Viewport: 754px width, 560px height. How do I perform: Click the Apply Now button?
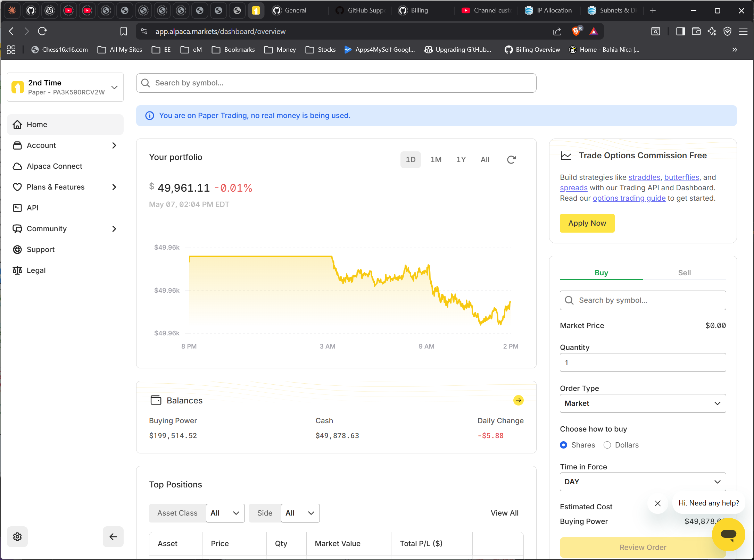[x=587, y=223]
